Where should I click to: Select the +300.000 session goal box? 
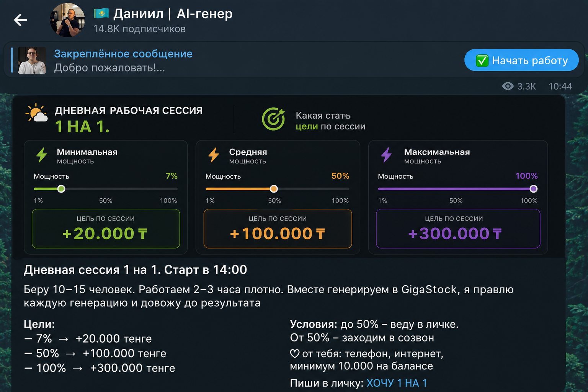click(458, 229)
